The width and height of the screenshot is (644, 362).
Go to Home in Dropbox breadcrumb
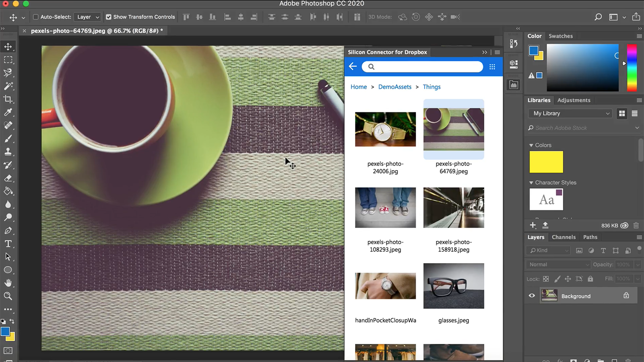(x=359, y=87)
